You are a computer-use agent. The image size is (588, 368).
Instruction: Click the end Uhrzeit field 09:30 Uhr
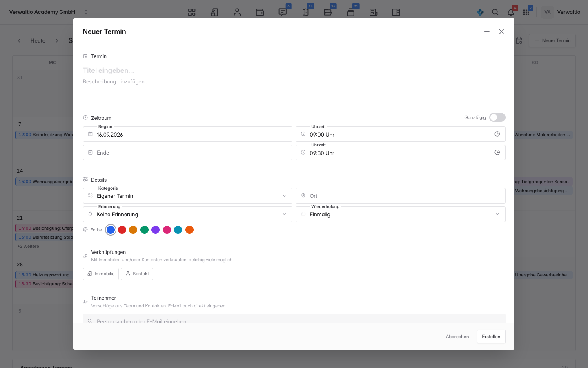[401, 153]
